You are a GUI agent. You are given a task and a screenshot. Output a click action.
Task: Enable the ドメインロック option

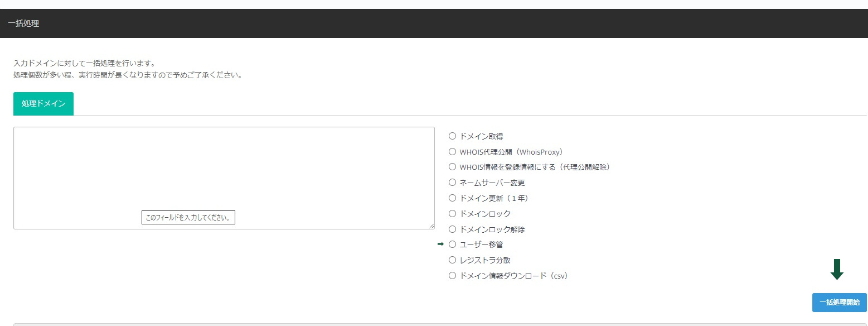(x=452, y=213)
